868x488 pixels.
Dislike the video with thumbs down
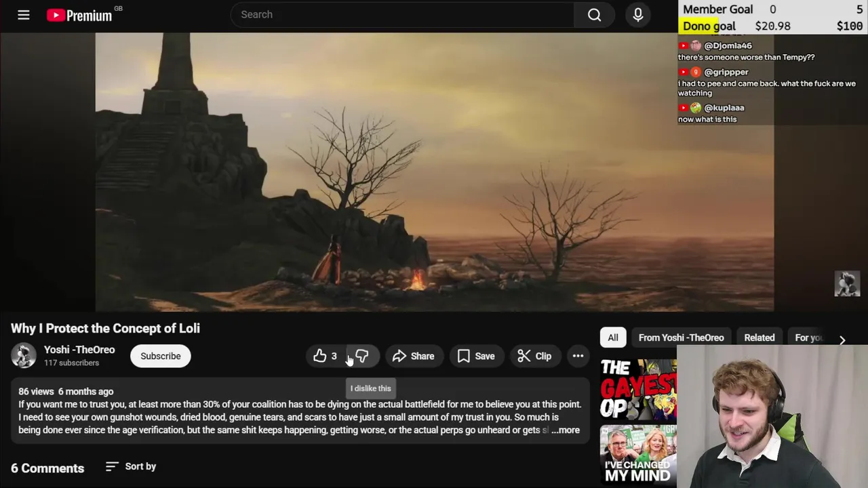[362, 356]
